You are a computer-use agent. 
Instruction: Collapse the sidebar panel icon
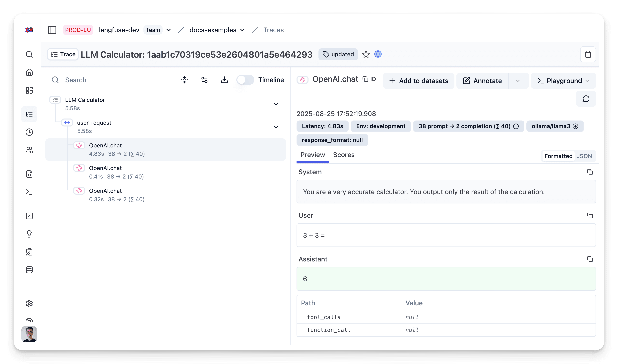[52, 30]
